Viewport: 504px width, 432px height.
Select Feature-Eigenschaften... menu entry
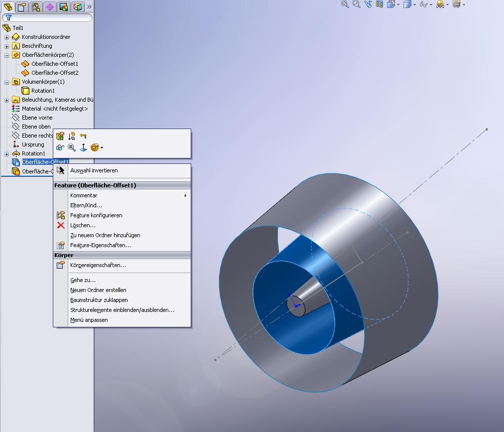100,245
